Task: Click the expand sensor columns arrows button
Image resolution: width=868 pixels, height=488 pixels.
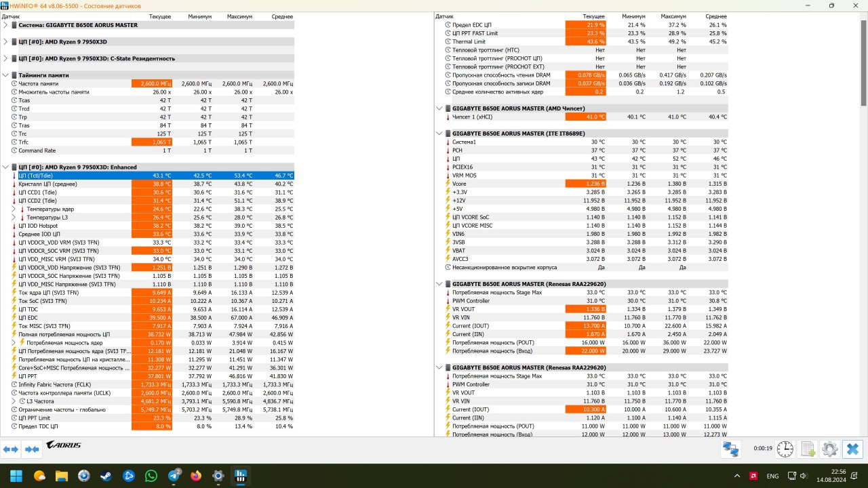Action: click(11, 449)
